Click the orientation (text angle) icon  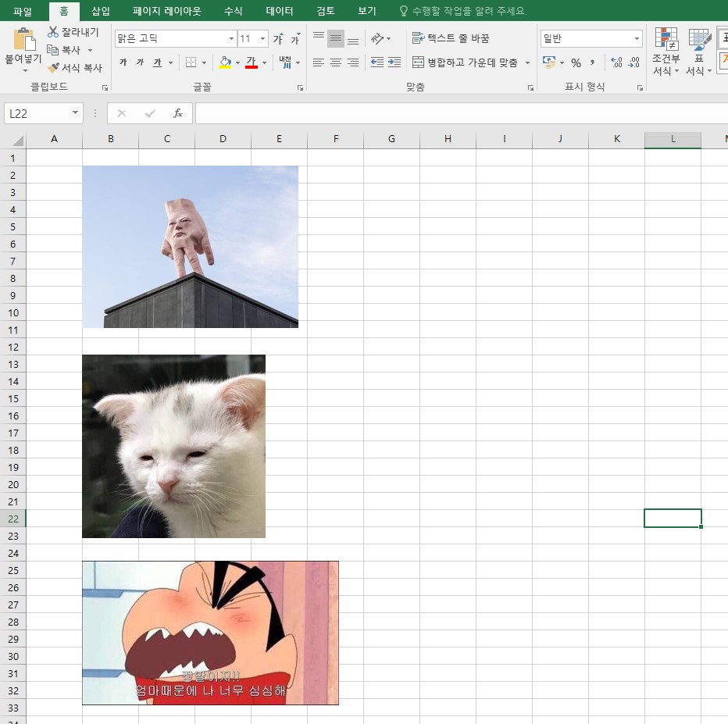coord(377,38)
